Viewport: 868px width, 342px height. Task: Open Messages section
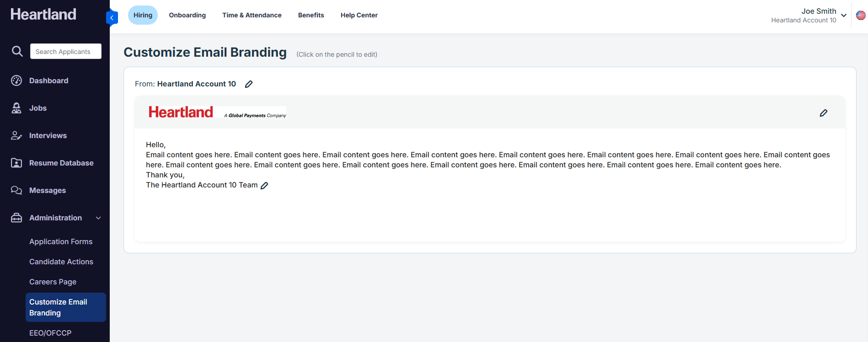tap(48, 190)
